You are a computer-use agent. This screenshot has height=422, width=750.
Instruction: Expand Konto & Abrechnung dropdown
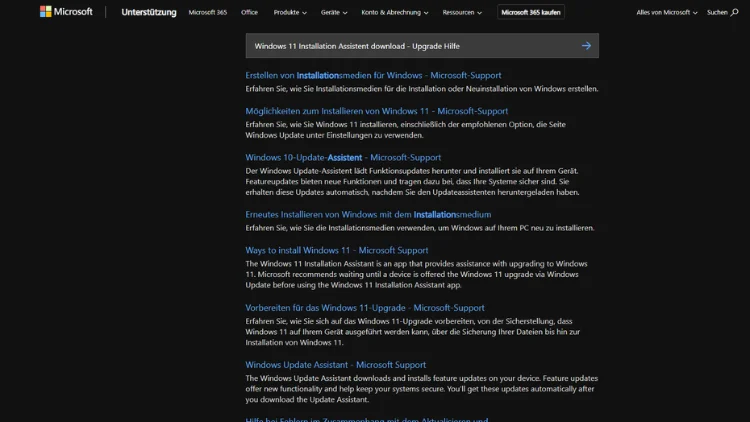[x=395, y=12]
